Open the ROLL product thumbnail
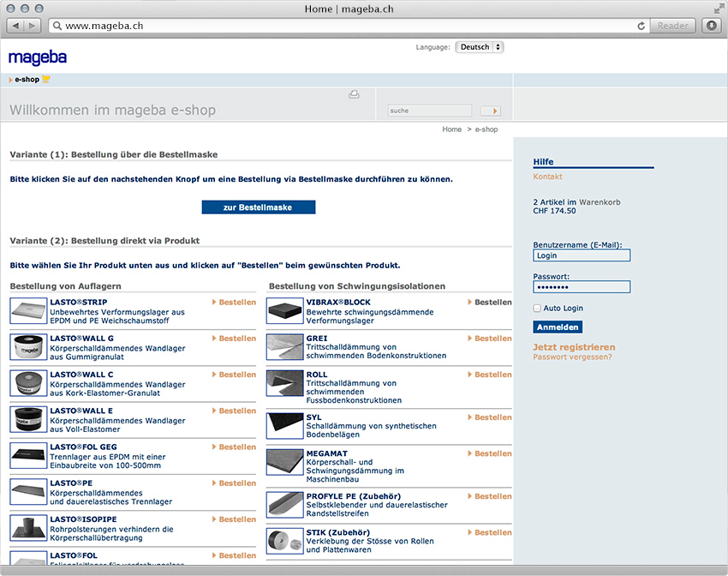 point(284,383)
